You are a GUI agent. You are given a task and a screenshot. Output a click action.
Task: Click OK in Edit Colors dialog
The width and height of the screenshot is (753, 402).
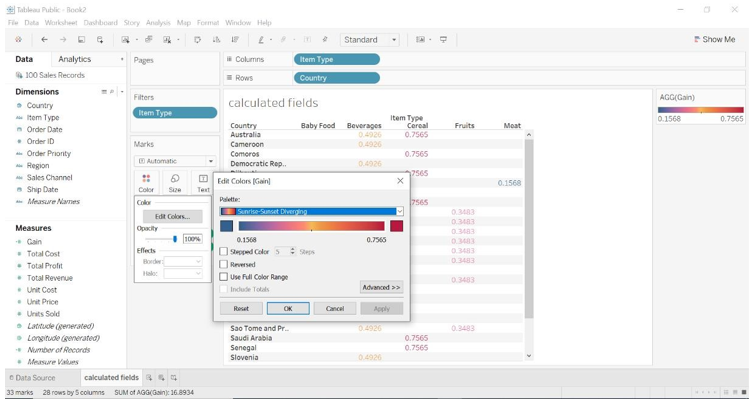click(x=288, y=308)
